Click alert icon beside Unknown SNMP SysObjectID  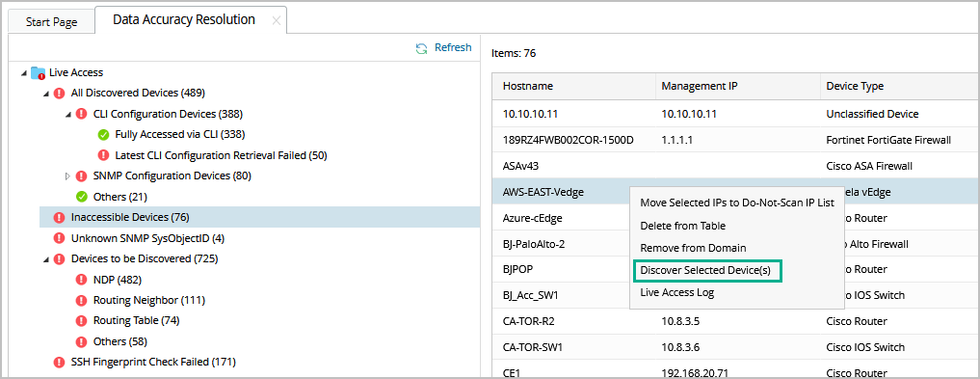(x=60, y=238)
